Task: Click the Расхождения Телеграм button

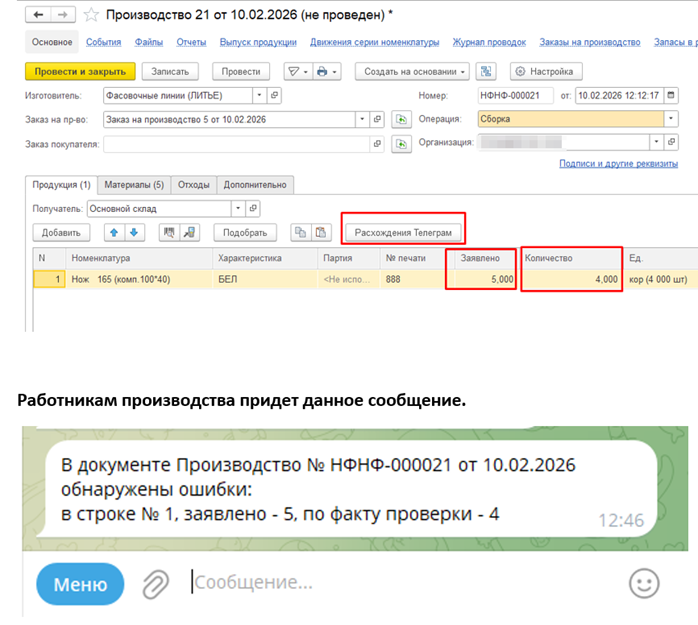Action: (x=403, y=232)
